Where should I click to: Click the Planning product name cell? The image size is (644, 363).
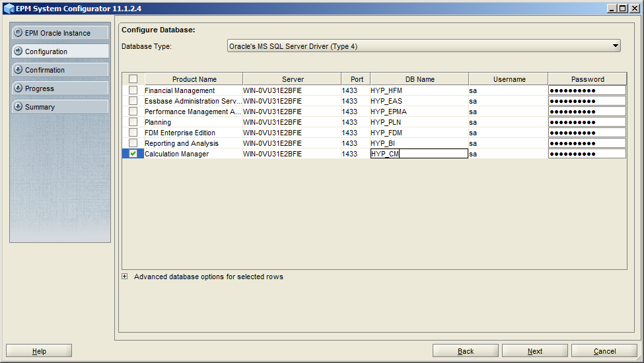click(x=193, y=122)
